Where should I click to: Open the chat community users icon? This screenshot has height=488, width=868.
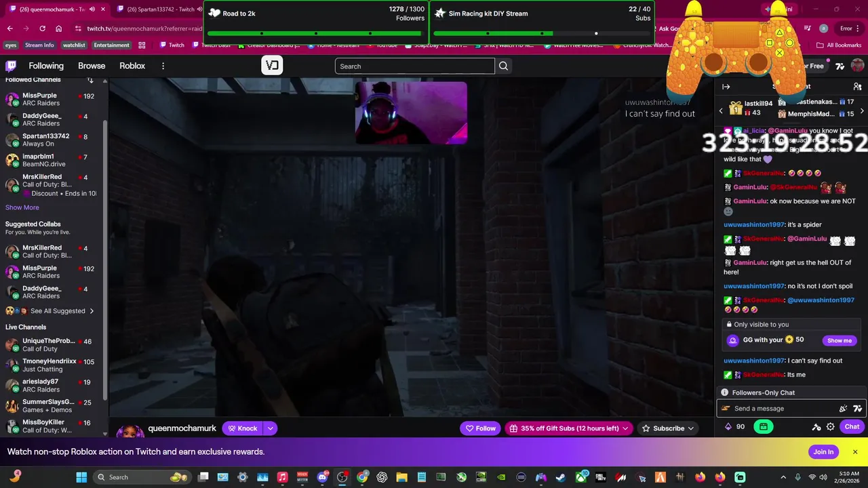click(x=857, y=87)
